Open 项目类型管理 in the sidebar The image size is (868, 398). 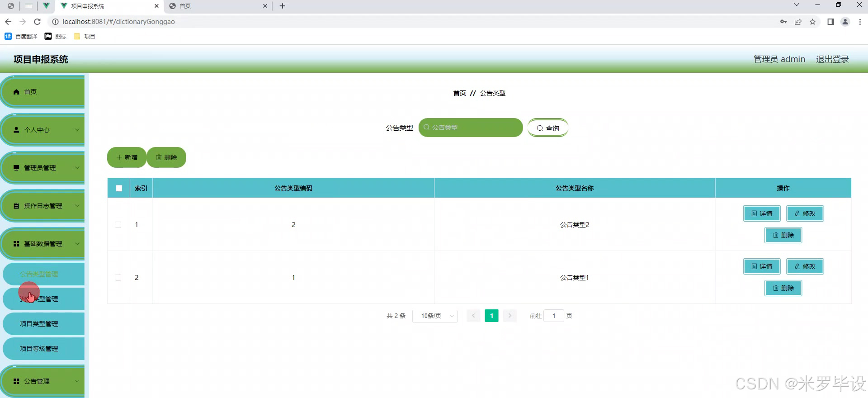(39, 324)
